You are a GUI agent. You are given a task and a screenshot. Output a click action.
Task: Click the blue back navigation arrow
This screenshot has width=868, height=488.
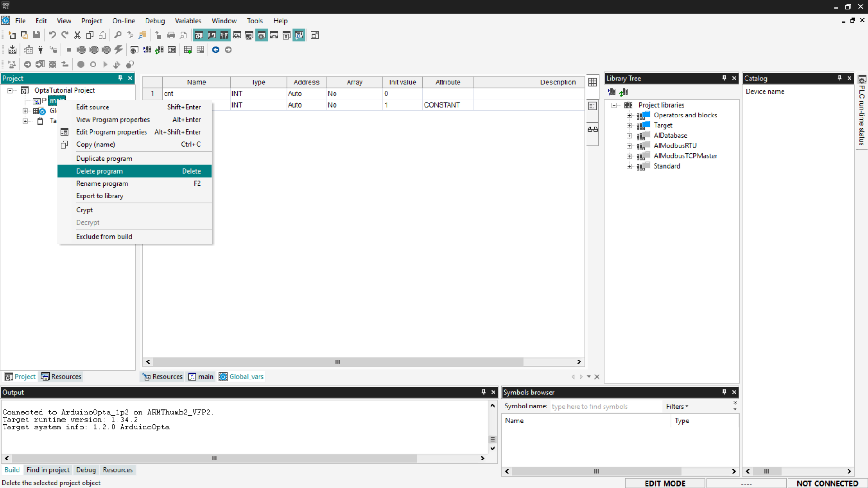pyautogui.click(x=216, y=50)
